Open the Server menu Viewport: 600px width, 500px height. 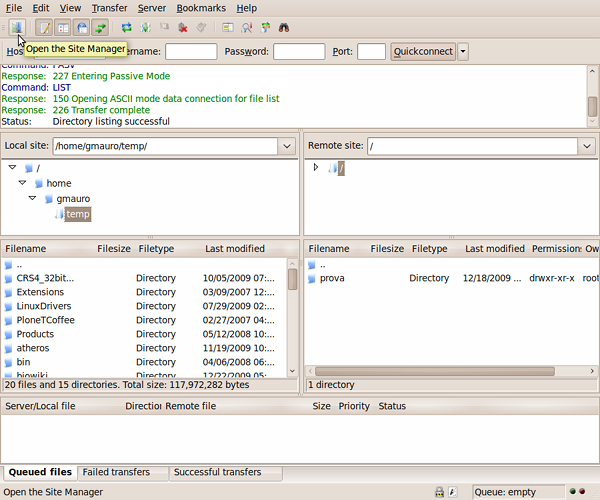coord(152,8)
